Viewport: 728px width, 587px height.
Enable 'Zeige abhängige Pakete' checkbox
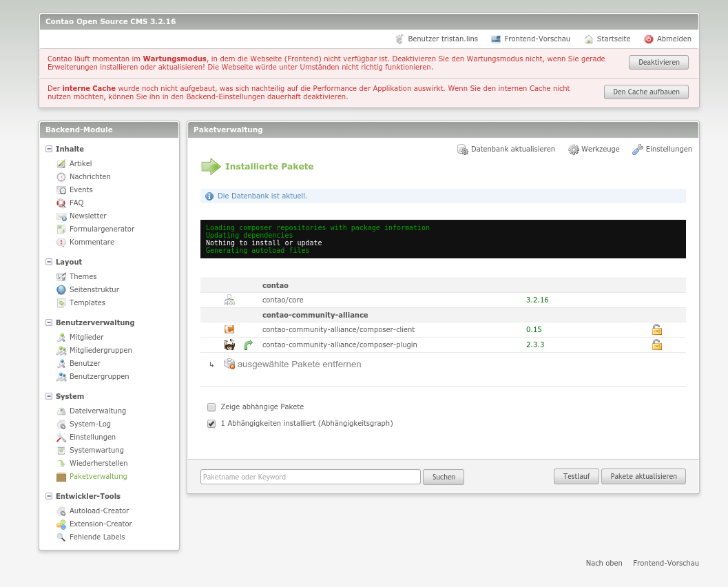(211, 407)
